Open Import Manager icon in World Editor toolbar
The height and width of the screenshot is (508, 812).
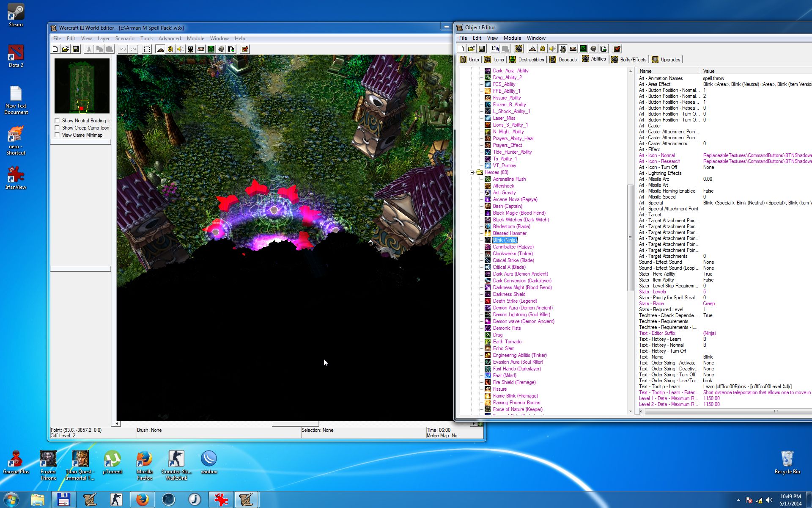click(231, 49)
